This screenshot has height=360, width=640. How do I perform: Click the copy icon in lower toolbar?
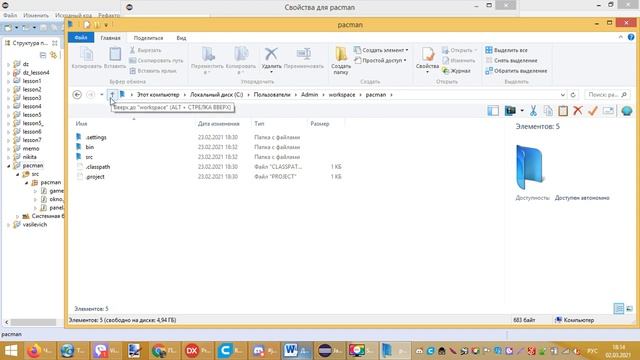click(x=548, y=111)
